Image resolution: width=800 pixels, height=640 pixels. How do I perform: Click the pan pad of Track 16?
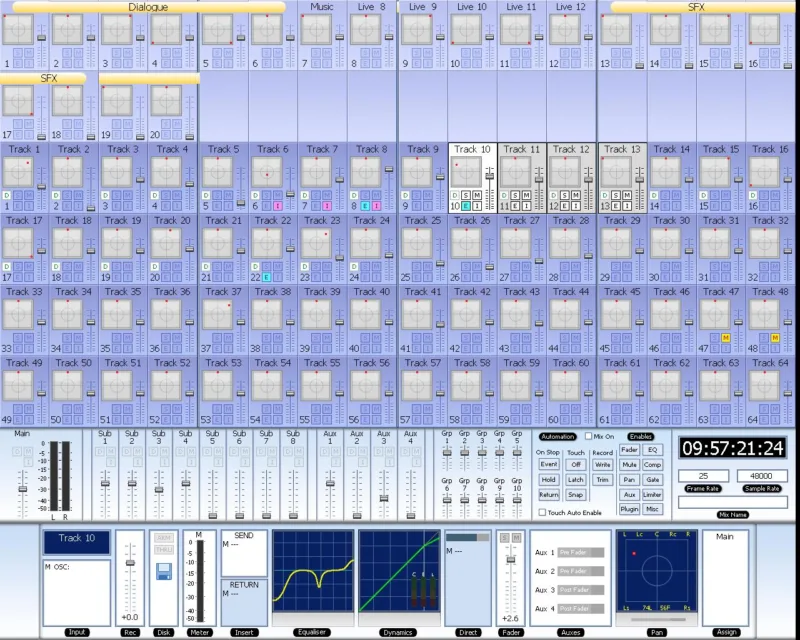coord(764,171)
